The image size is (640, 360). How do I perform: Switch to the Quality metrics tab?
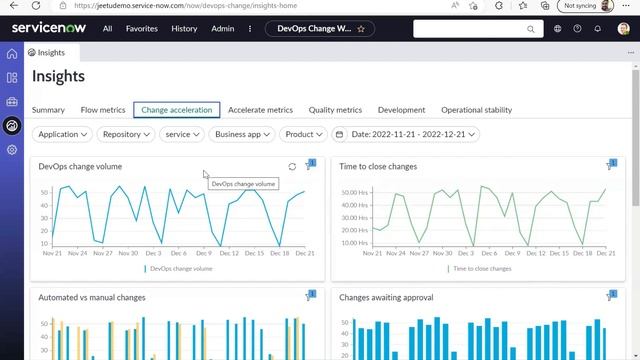(x=335, y=110)
